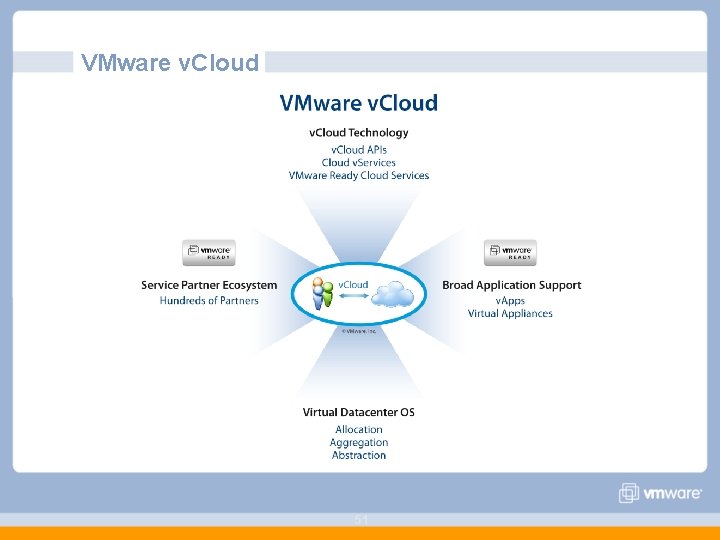Click the 'vCloud Technology' heading

pyautogui.click(x=359, y=133)
